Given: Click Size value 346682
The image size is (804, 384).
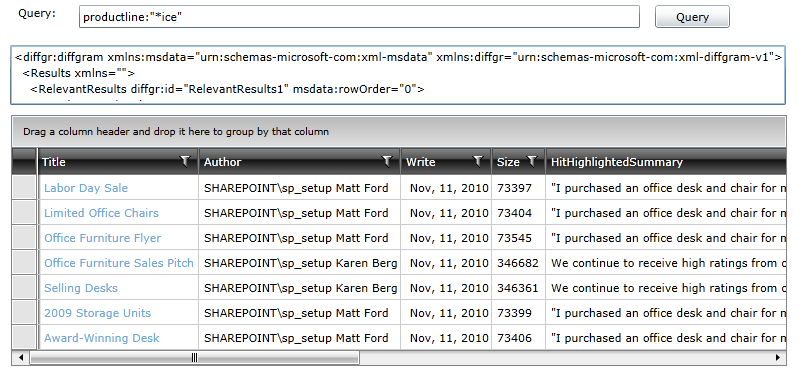Looking at the screenshot, I should 518,264.
